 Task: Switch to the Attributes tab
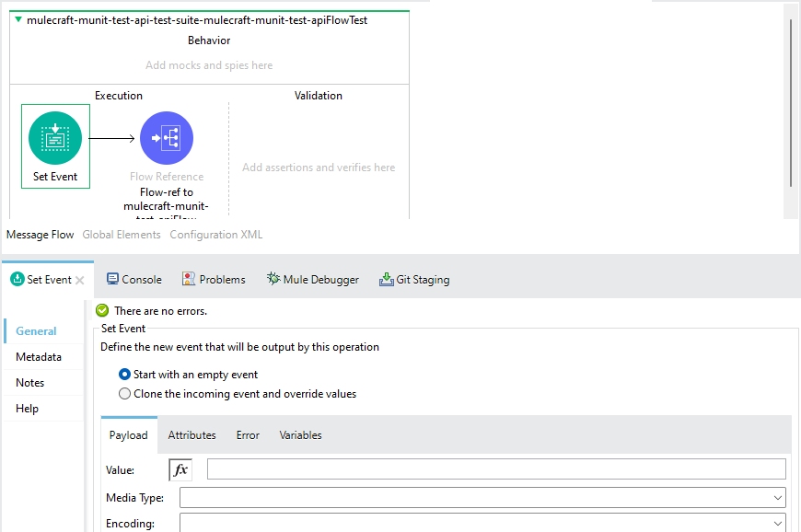tap(192, 435)
